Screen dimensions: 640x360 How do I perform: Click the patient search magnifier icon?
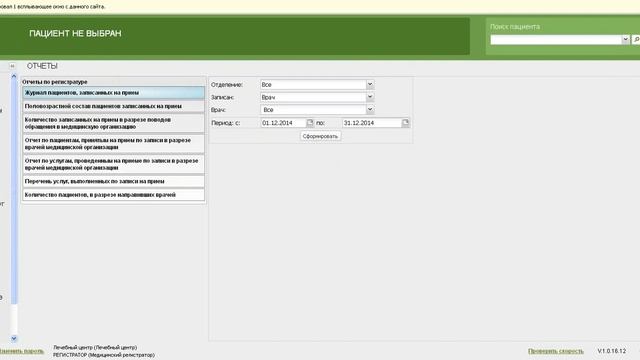click(636, 40)
